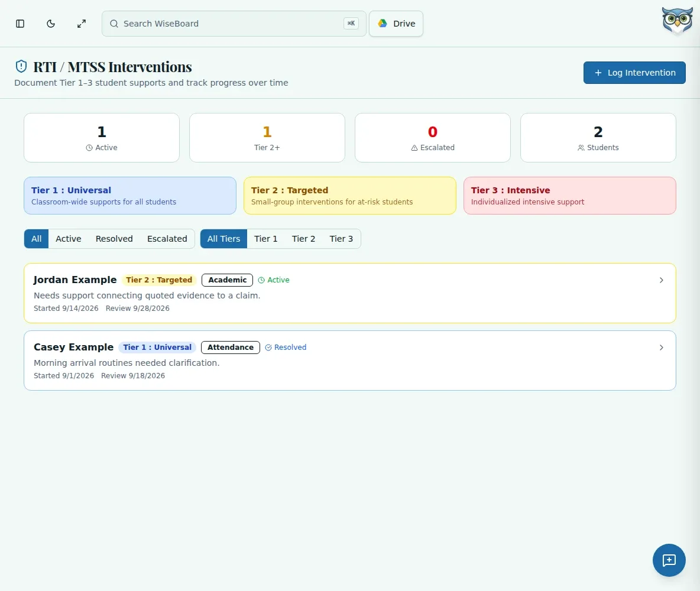Open the owl profile avatar
The width and height of the screenshot is (700, 591).
(677, 21)
